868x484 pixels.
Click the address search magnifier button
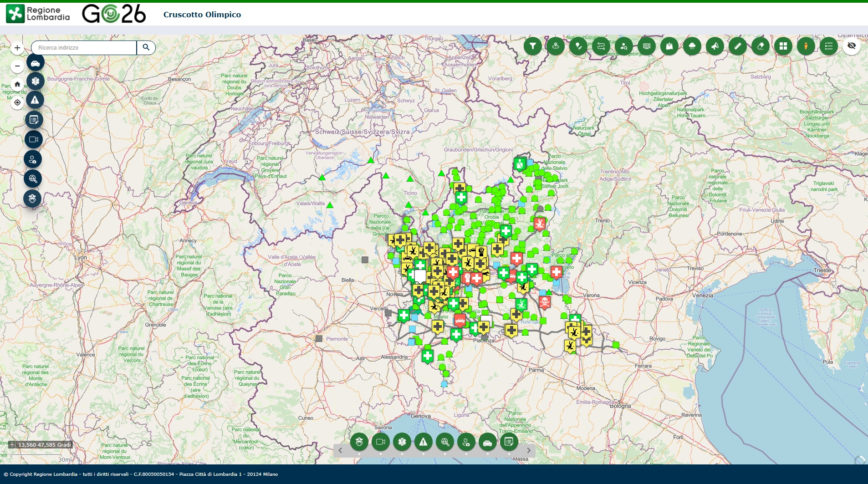[x=146, y=47]
